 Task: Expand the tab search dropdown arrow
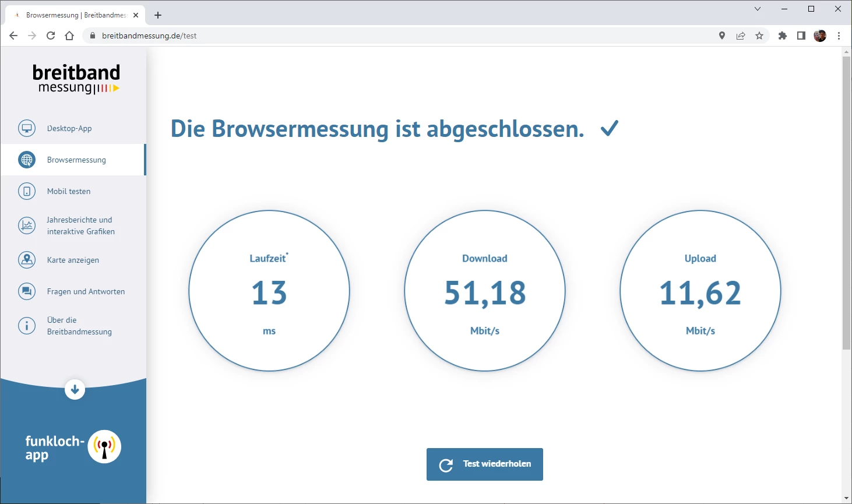pyautogui.click(x=758, y=9)
